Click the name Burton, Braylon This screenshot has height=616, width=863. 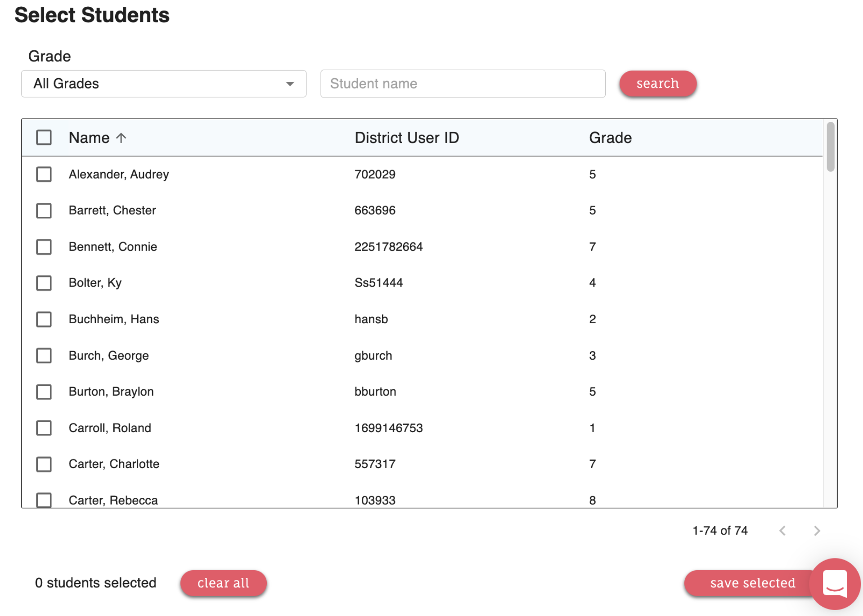click(111, 392)
